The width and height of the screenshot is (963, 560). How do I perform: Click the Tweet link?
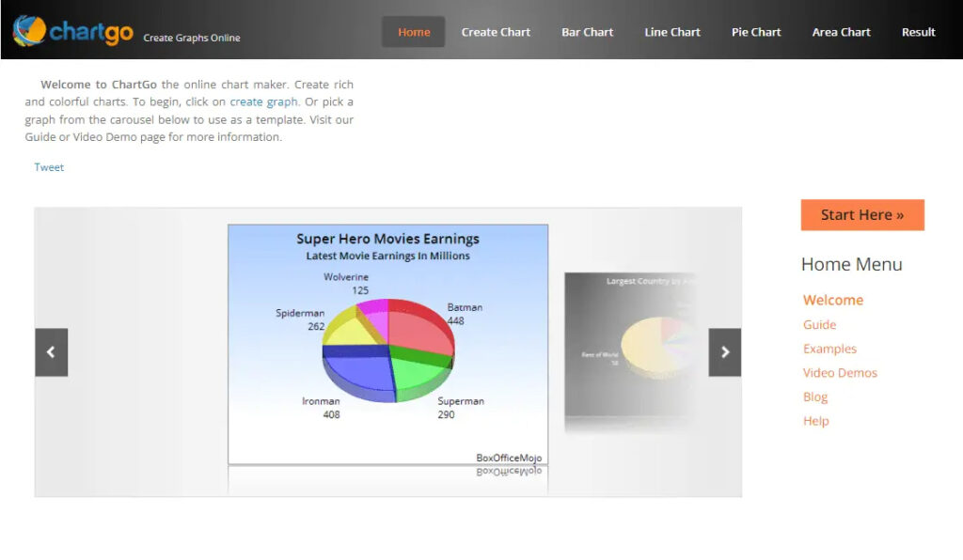[x=48, y=166]
